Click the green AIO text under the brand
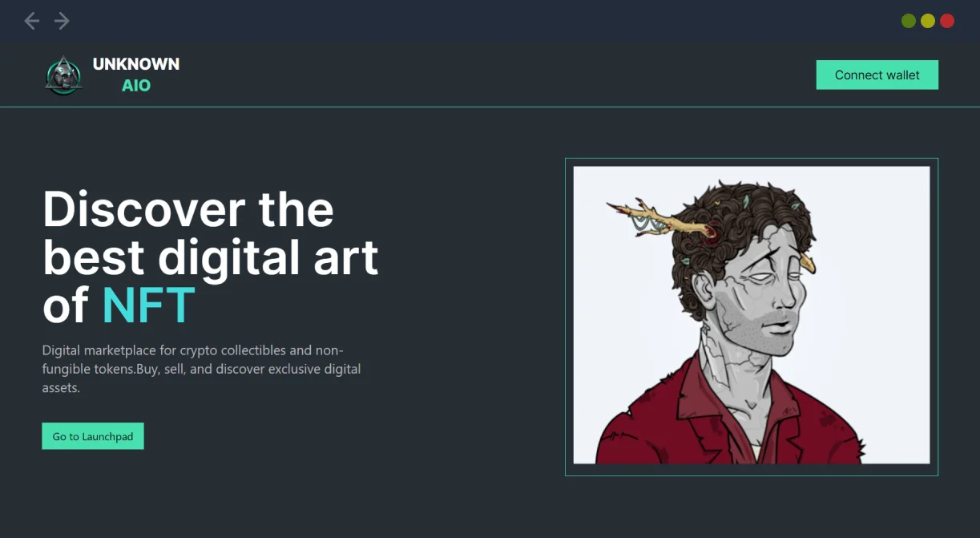Screen dimensions: 980x538 pos(136,86)
